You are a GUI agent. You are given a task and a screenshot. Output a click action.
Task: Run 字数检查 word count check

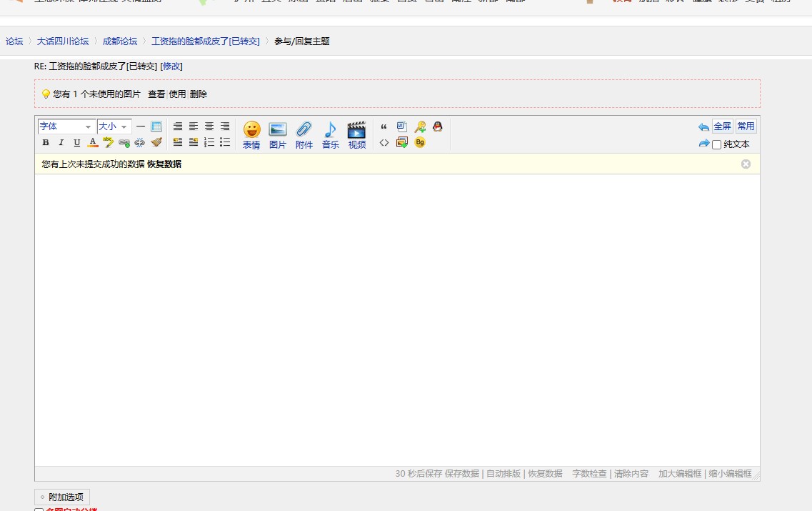point(589,474)
